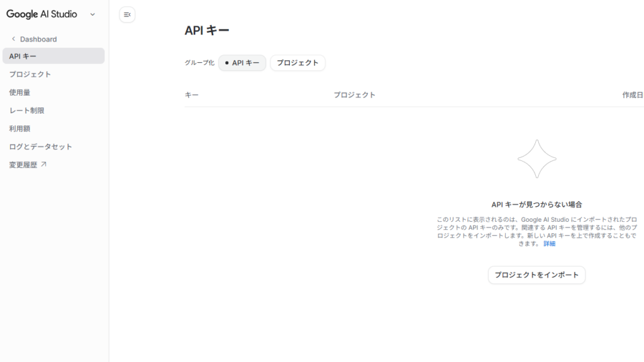
Task: Switch grouping to プロジェクト
Action: point(297,63)
